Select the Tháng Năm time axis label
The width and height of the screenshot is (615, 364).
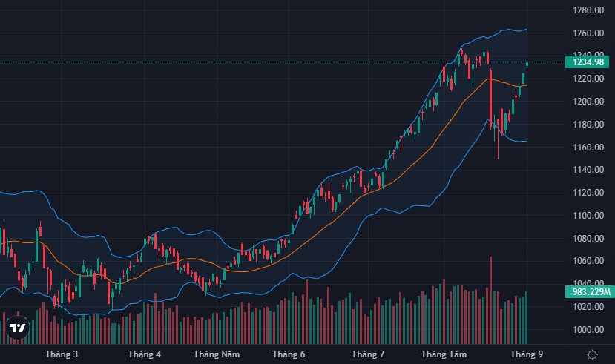pos(217,354)
